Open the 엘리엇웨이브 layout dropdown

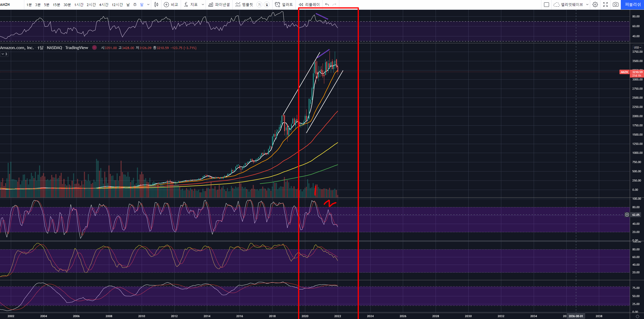pos(587,4)
